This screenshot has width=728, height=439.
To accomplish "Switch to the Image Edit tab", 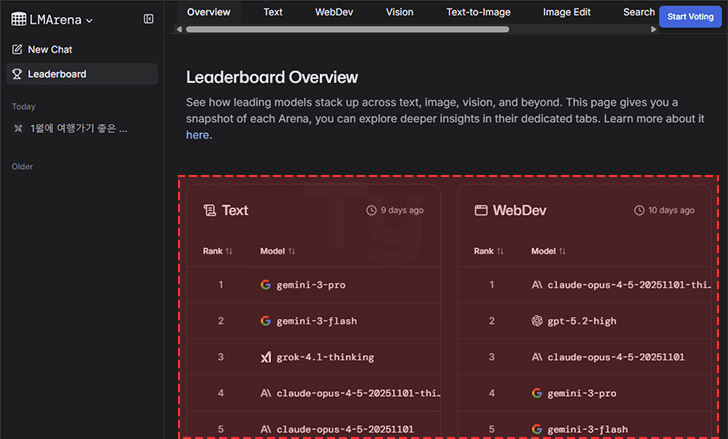I will (566, 12).
